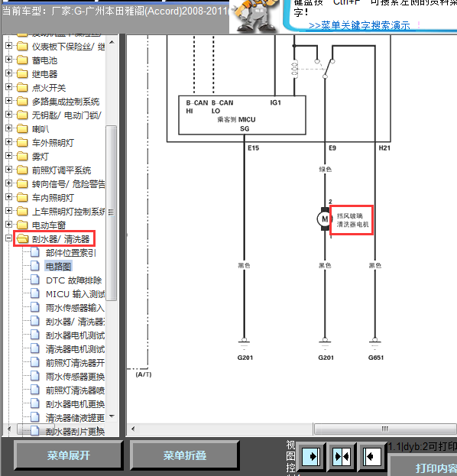Select the 点火开关 folder icon
The image size is (457, 476).
(x=22, y=87)
